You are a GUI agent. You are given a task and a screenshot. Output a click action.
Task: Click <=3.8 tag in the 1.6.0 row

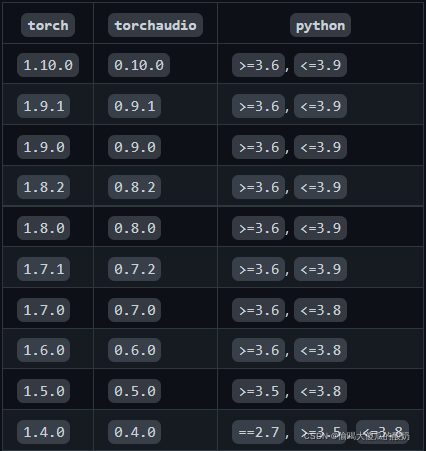coord(320,350)
